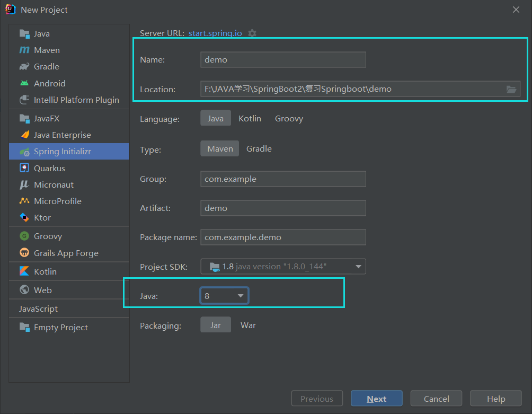
Task: Click the Maven 'm' icon in sidebar
Action: tap(24, 50)
